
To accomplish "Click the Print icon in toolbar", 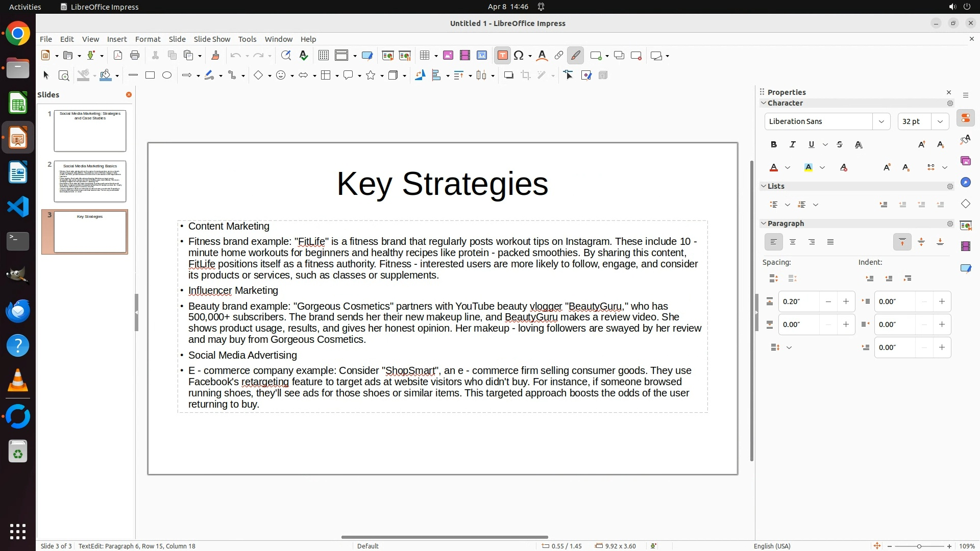I will pyautogui.click(x=135, y=56).
